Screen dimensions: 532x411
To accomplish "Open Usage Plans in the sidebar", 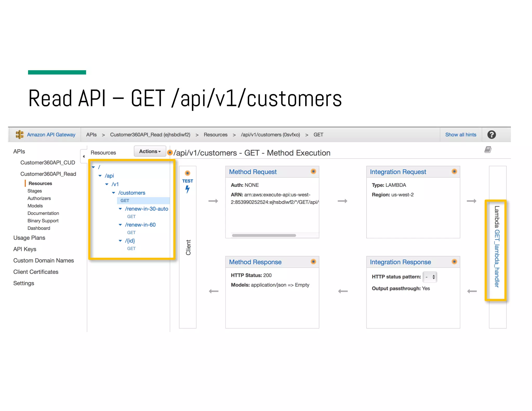I will 29,238.
